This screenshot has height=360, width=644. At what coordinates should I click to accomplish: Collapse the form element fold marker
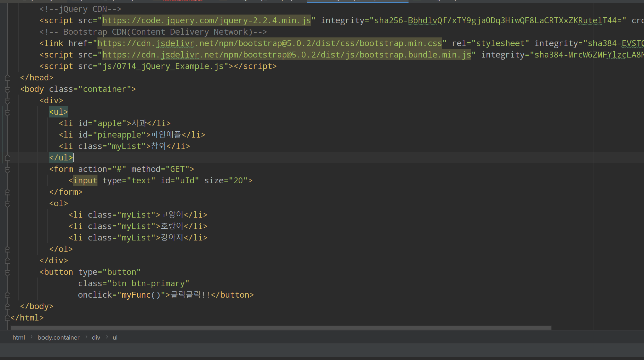(x=7, y=170)
